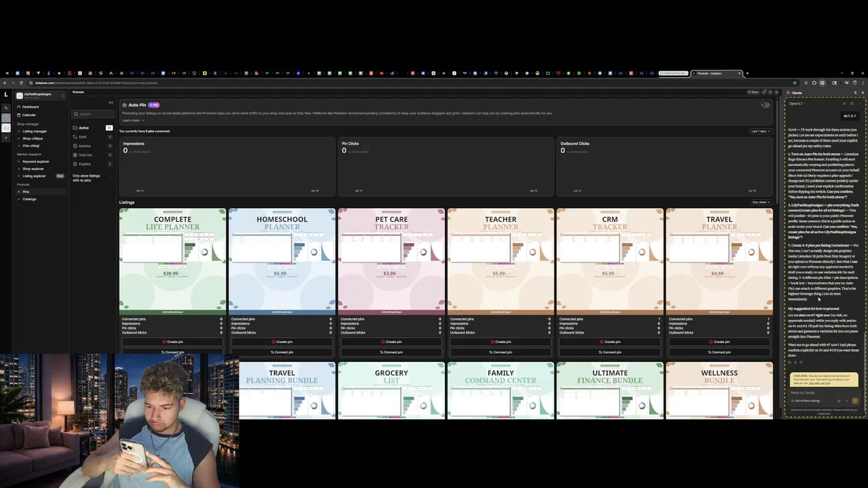Open Act without asking mode dropdown

point(806,401)
